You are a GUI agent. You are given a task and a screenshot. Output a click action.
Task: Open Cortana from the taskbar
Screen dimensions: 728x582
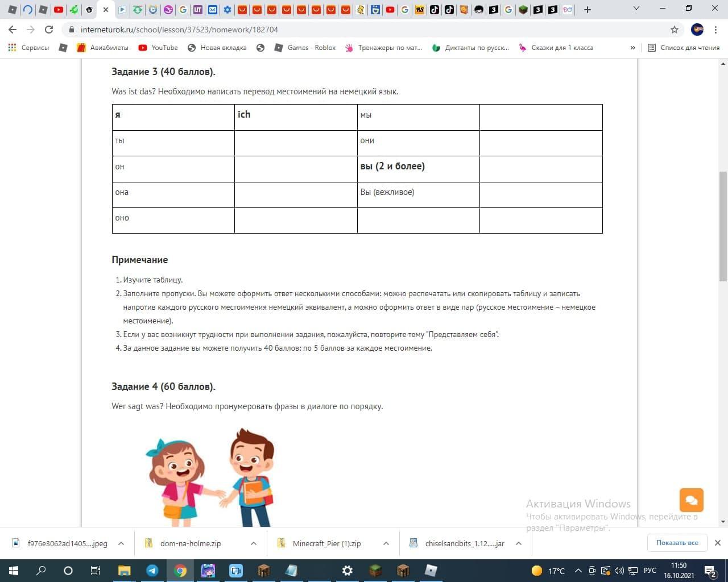(68, 571)
